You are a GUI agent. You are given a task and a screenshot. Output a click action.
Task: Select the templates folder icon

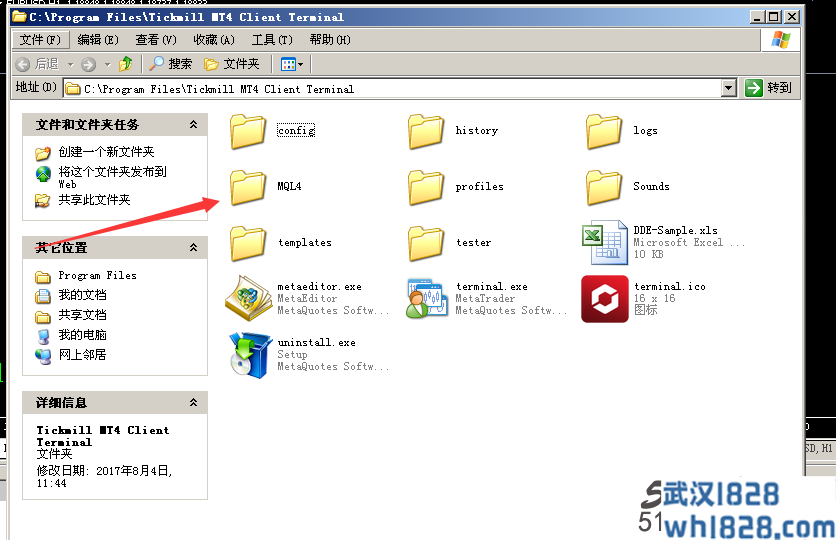(x=248, y=243)
